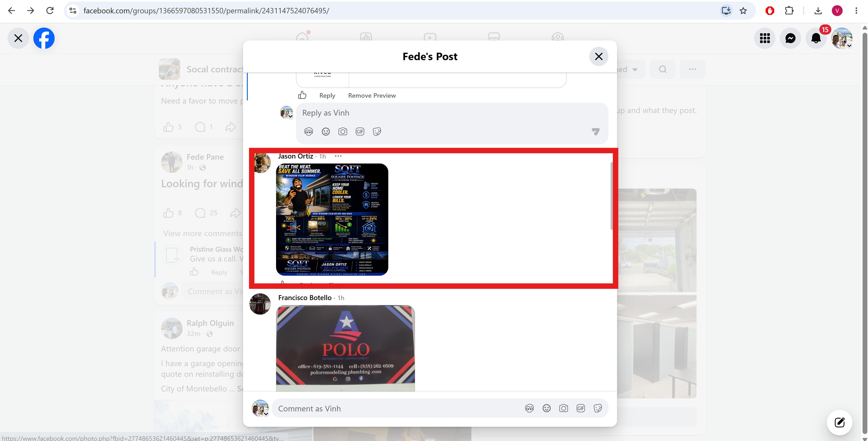The image size is (868, 441).
Task: Expand the Joined dropdown in the group header
Action: click(631, 69)
